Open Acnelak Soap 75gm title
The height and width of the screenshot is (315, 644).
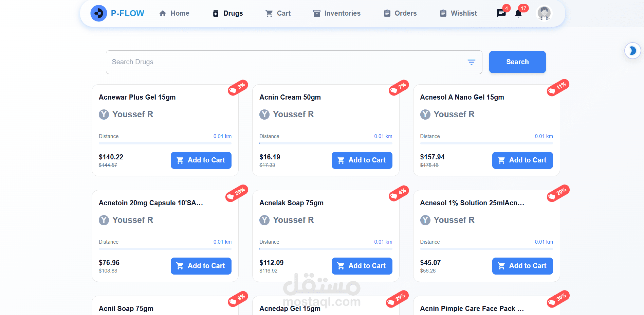pos(291,203)
